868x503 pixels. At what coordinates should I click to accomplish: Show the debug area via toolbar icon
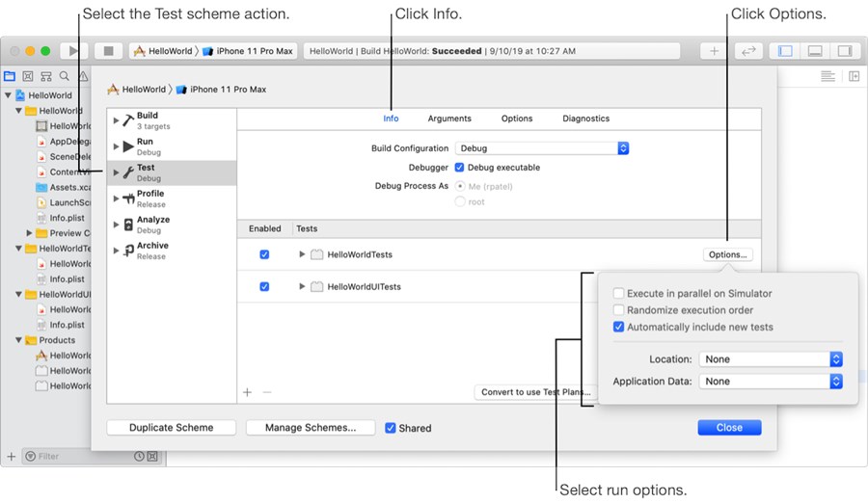click(815, 51)
